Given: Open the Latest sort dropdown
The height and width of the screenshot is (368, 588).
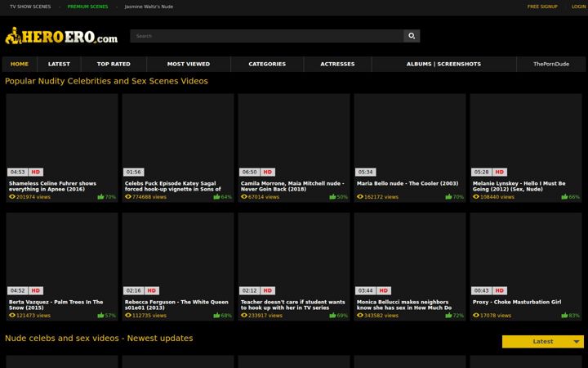Looking at the screenshot, I should [x=542, y=341].
